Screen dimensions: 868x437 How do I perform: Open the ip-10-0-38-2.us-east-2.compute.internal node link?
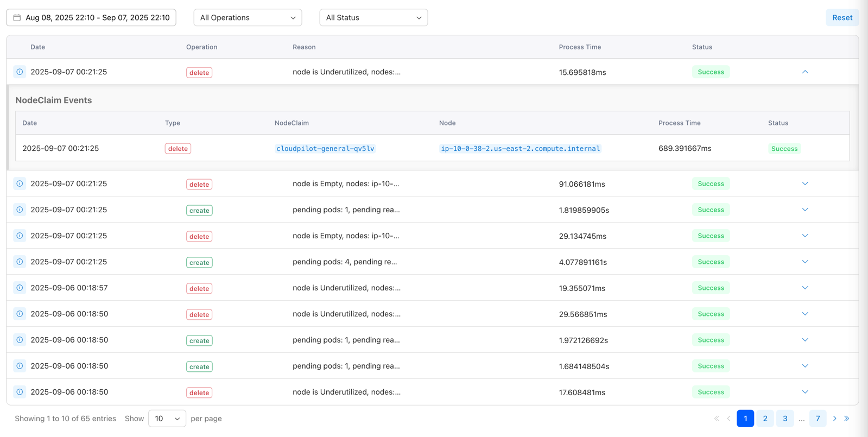520,148
